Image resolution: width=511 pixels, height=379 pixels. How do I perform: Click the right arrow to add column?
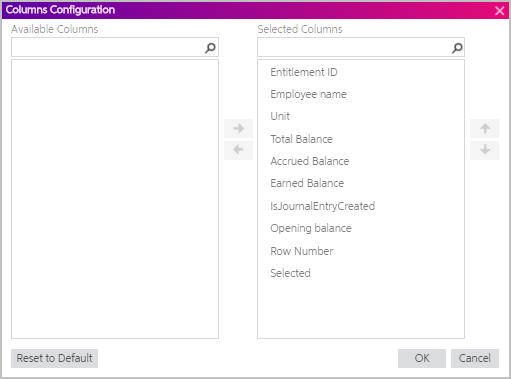(x=238, y=128)
